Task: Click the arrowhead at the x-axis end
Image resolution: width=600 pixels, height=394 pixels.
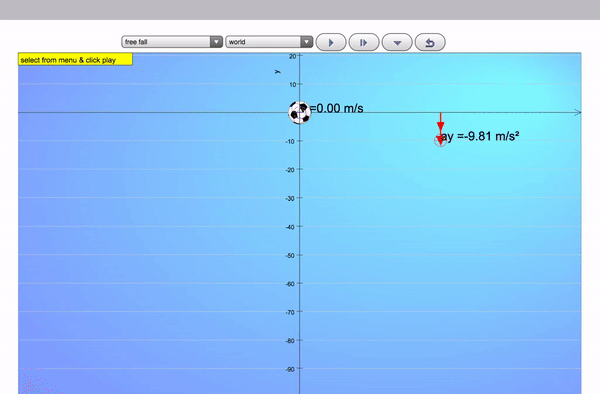Action: [578, 112]
